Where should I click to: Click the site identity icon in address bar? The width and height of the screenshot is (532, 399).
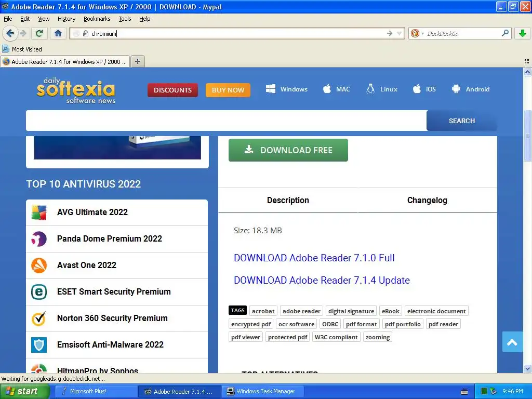pyautogui.click(x=86, y=33)
